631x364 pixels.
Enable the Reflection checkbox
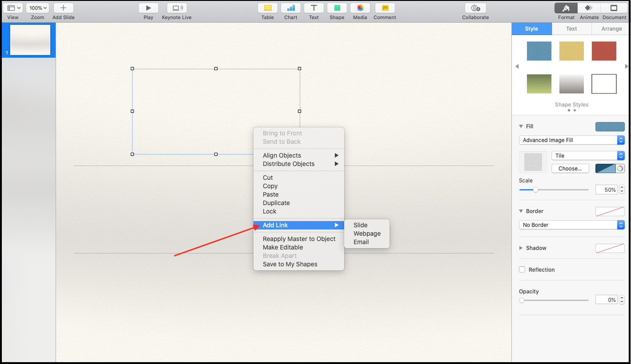tap(522, 270)
